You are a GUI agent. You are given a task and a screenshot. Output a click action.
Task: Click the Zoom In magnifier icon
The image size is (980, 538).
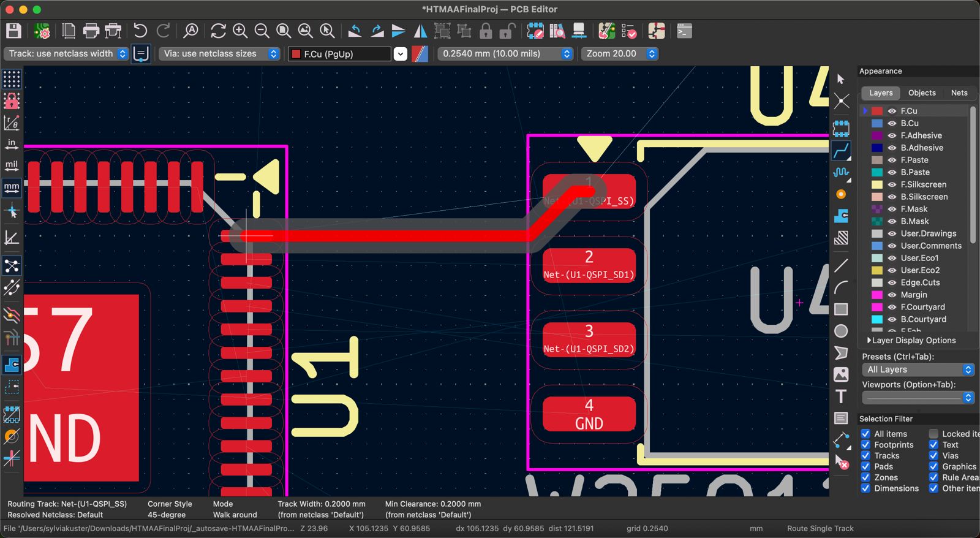click(240, 31)
